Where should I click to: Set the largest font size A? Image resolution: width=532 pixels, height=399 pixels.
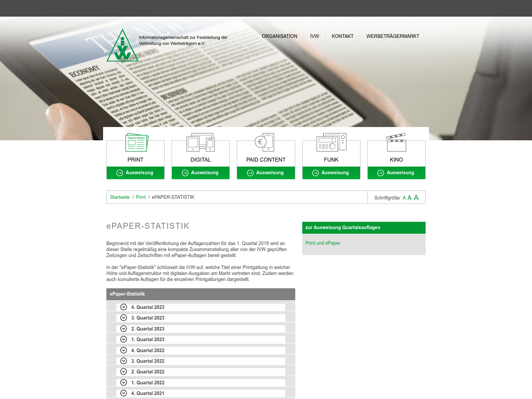(x=416, y=198)
